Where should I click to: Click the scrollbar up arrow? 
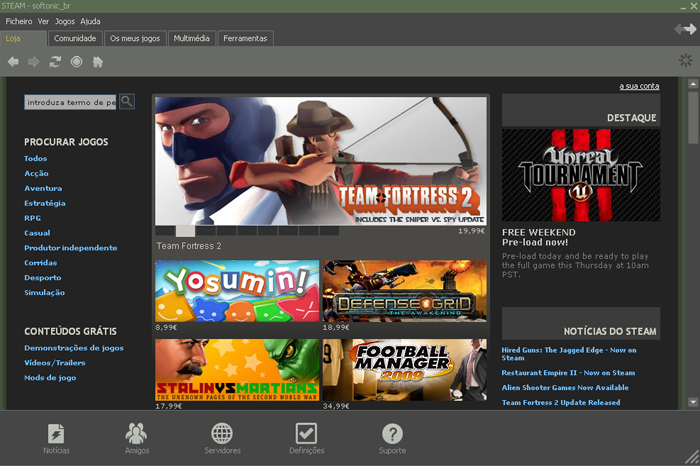click(x=693, y=83)
